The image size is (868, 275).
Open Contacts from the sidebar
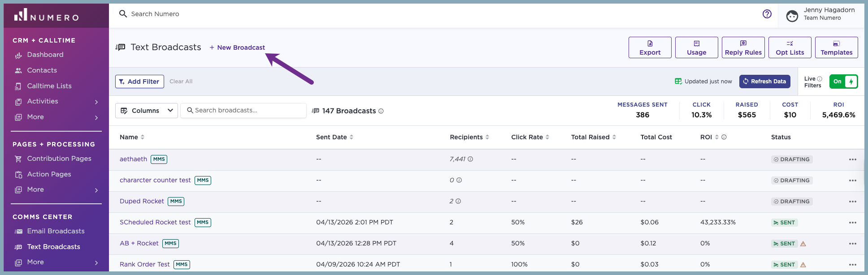pos(42,70)
